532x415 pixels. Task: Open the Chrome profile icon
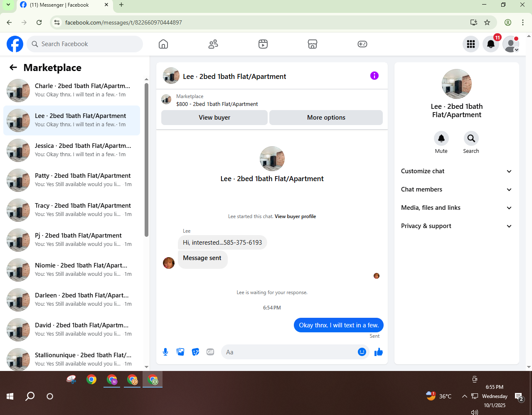pos(508,22)
